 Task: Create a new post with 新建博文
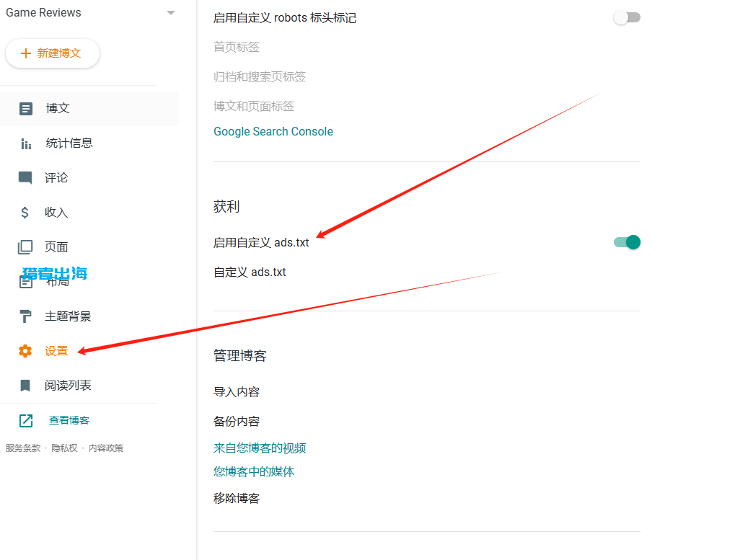[53, 53]
